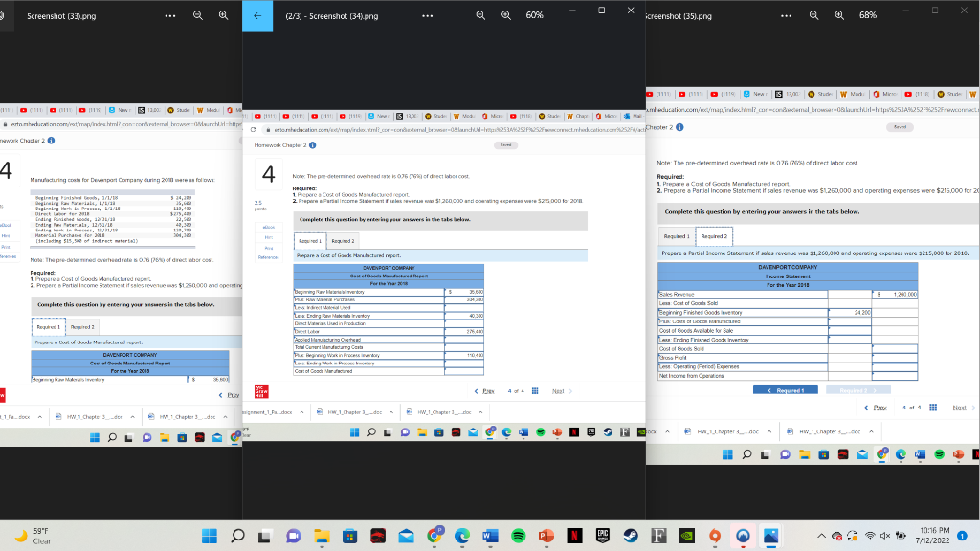Go back using the blue arrow in Photos
Viewport: 980px width, 551px height.
coord(257,15)
